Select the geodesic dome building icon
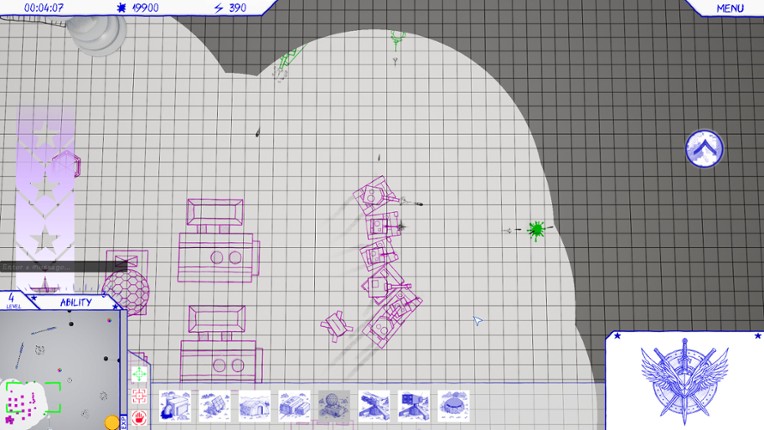764x430 pixels. [x=333, y=406]
